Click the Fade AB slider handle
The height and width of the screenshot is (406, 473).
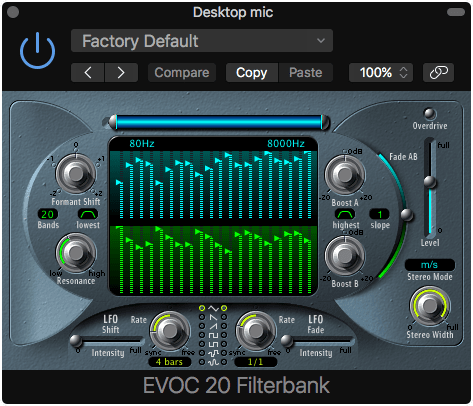click(x=406, y=215)
